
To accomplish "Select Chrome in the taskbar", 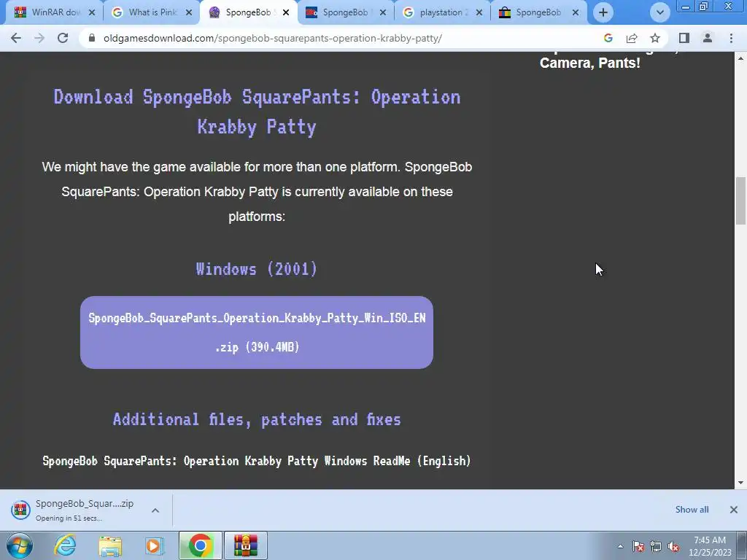I will pyautogui.click(x=201, y=545).
